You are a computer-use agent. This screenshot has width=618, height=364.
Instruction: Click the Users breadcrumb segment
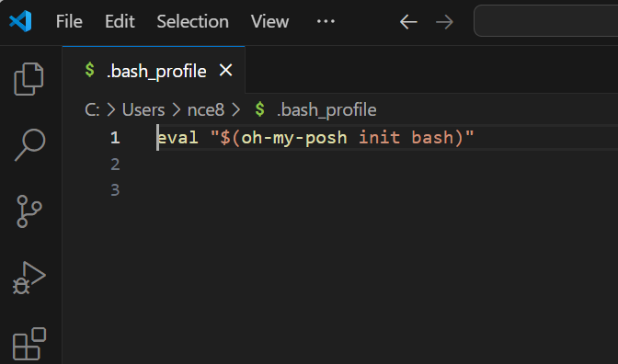(x=143, y=110)
